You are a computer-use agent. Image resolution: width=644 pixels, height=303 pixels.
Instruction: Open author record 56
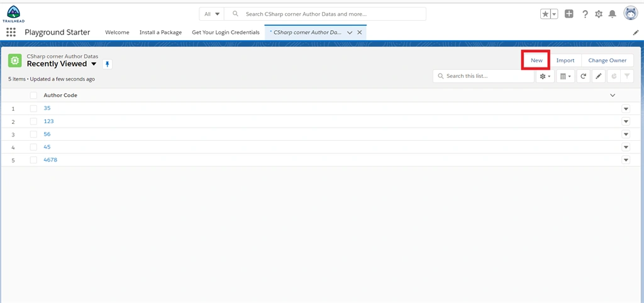tap(47, 135)
